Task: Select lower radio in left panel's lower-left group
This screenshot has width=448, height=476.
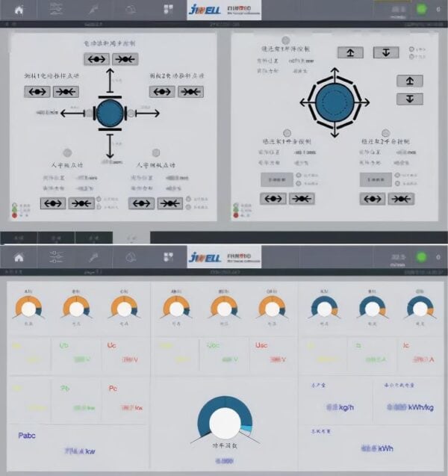Action: click(x=99, y=207)
